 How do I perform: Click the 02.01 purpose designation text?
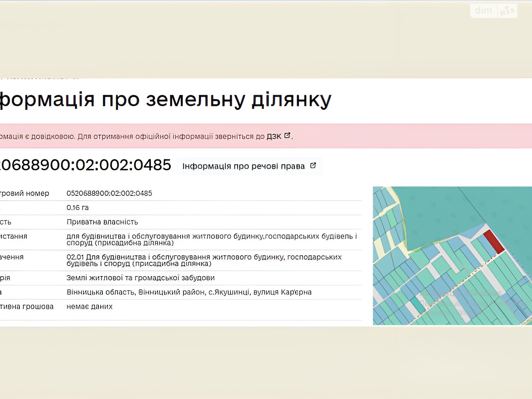[203, 260]
